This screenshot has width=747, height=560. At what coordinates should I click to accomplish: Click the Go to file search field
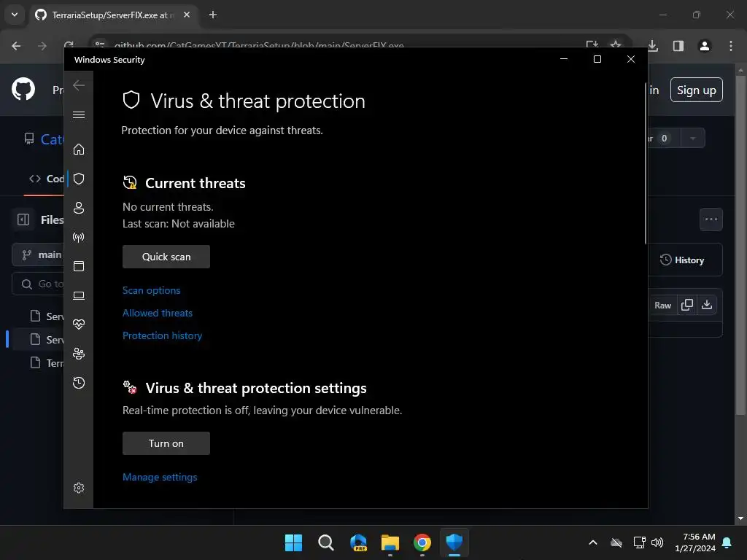click(x=38, y=284)
